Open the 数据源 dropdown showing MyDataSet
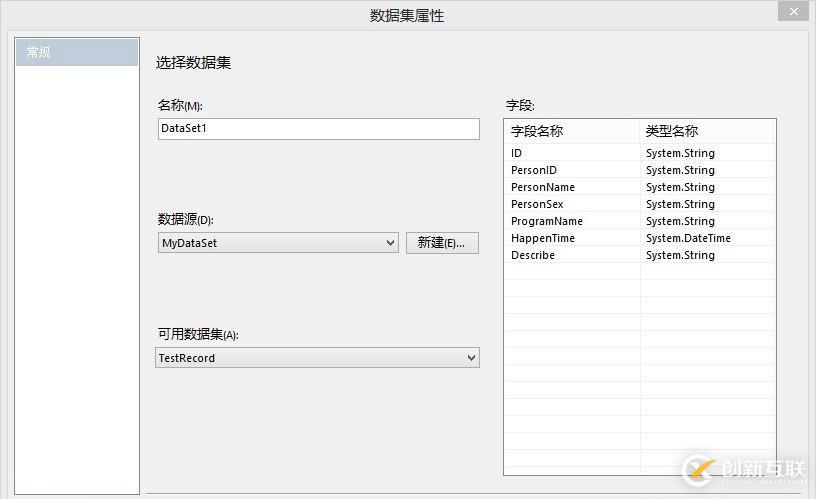816x499 pixels. pyautogui.click(x=277, y=243)
